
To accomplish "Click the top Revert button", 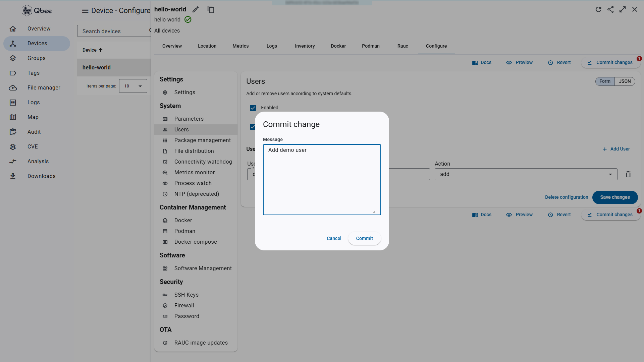I will [559, 63].
